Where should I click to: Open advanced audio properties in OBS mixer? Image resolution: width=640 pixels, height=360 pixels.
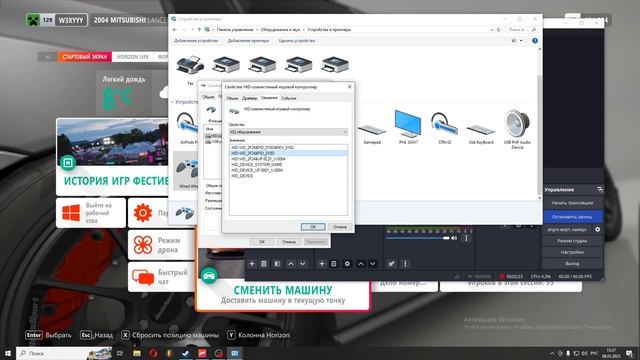(x=391, y=264)
